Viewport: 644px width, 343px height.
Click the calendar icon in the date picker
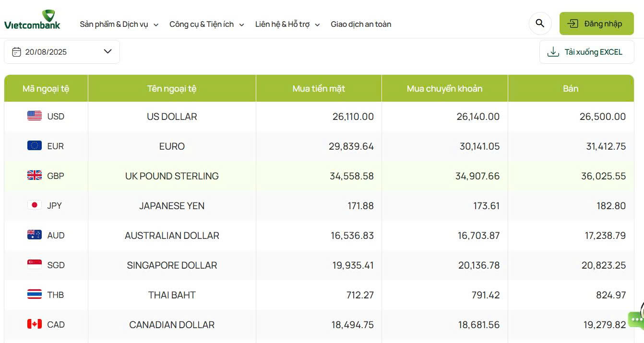17,51
